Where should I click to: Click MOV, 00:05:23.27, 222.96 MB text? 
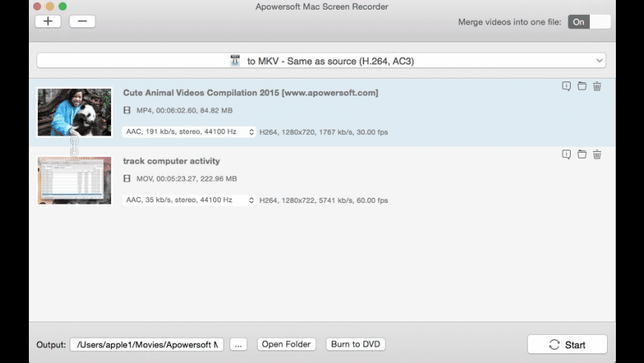pyautogui.click(x=187, y=179)
